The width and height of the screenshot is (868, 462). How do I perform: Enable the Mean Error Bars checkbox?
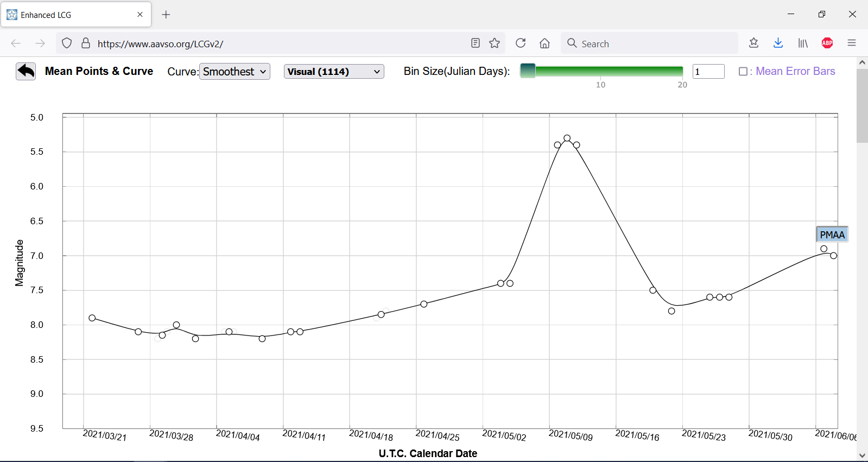(743, 72)
